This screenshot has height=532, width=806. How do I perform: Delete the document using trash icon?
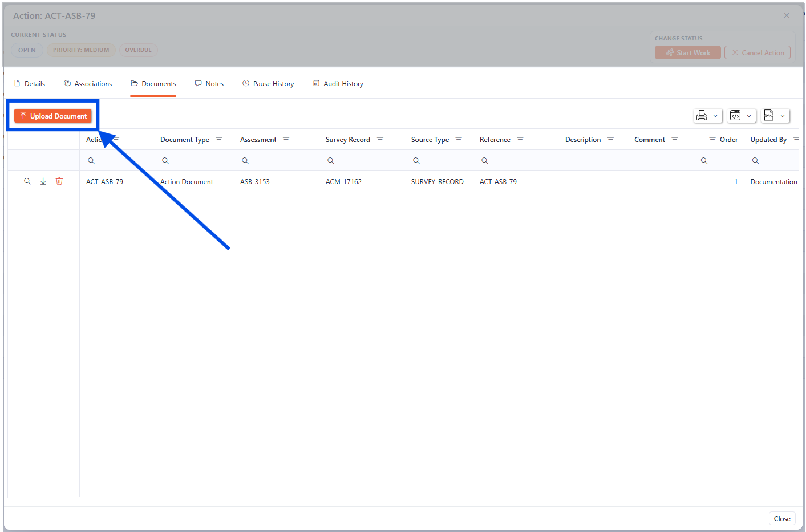coord(59,181)
